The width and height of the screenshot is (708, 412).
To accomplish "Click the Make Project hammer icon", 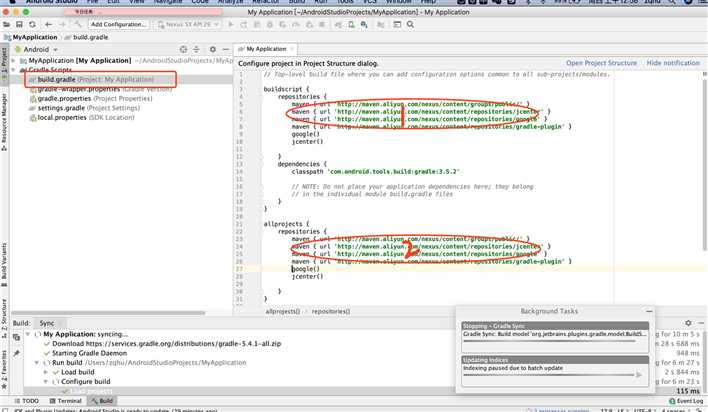I will 78,24.
